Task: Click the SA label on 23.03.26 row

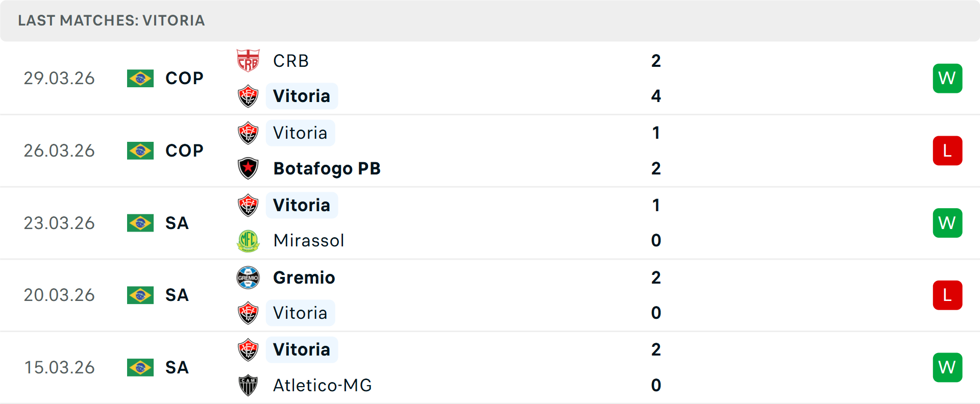Action: pyautogui.click(x=177, y=223)
